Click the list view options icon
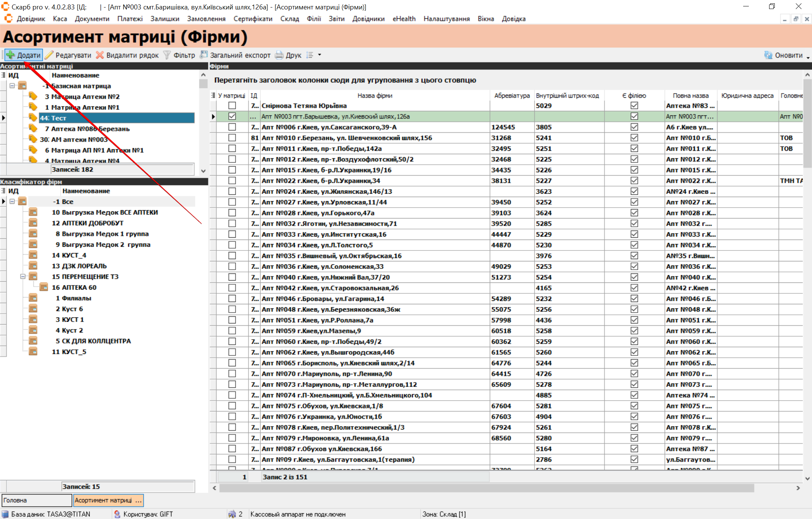Viewport: 812px width, 519px height. [x=310, y=55]
